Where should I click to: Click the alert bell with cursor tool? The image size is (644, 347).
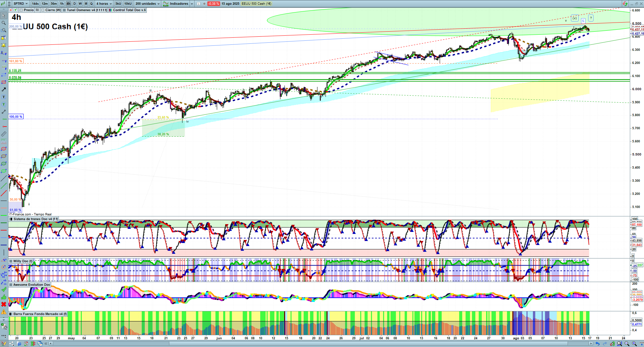click(x=4, y=38)
